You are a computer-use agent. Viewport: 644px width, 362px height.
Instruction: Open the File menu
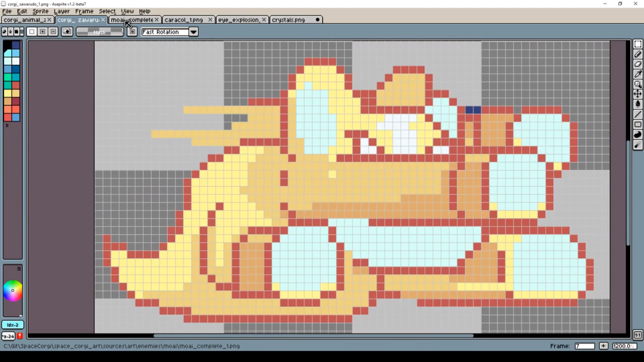[7, 11]
